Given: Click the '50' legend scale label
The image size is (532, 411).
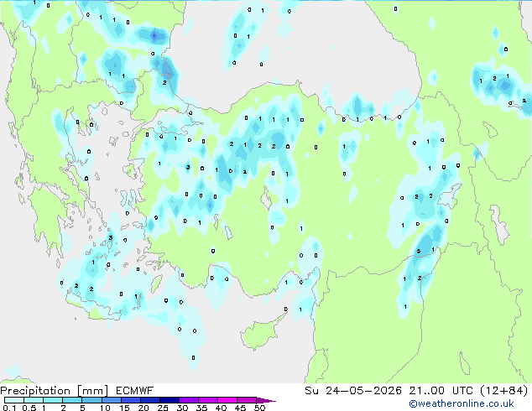Looking at the screenshot, I should [x=259, y=408].
